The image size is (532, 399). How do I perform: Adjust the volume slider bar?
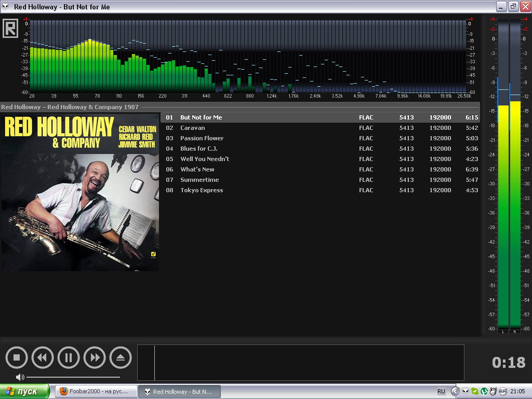[x=73, y=377]
